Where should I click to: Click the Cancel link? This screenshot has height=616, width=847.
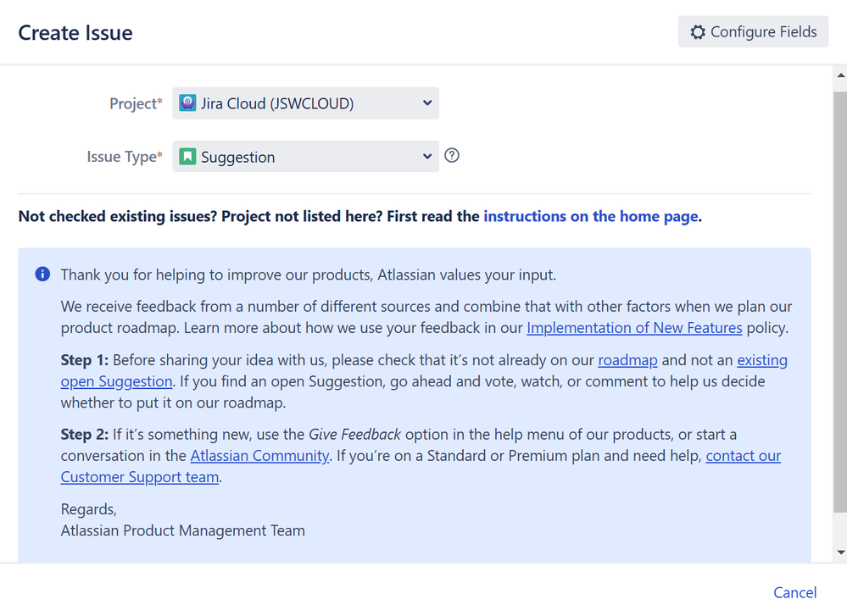click(794, 592)
